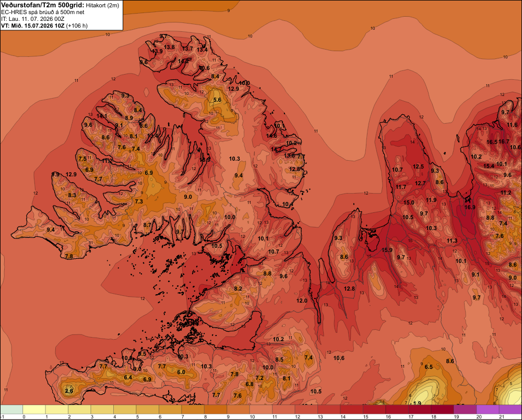Click the light yellow 0 to 1 legend swatch
The height and width of the screenshot is (420, 522).
pos(34,410)
